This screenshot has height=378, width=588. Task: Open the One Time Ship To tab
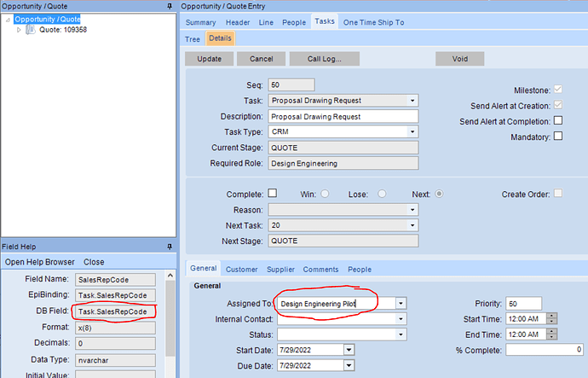click(x=374, y=22)
